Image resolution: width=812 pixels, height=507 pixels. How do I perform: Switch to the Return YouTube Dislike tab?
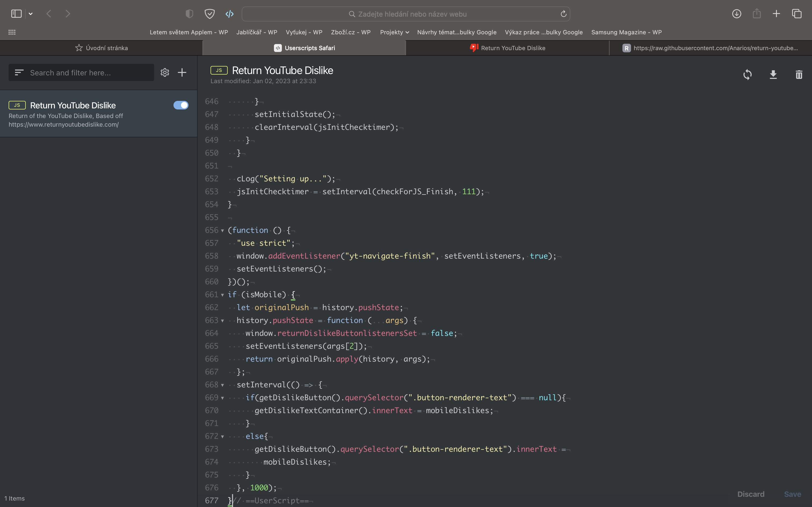(x=507, y=48)
